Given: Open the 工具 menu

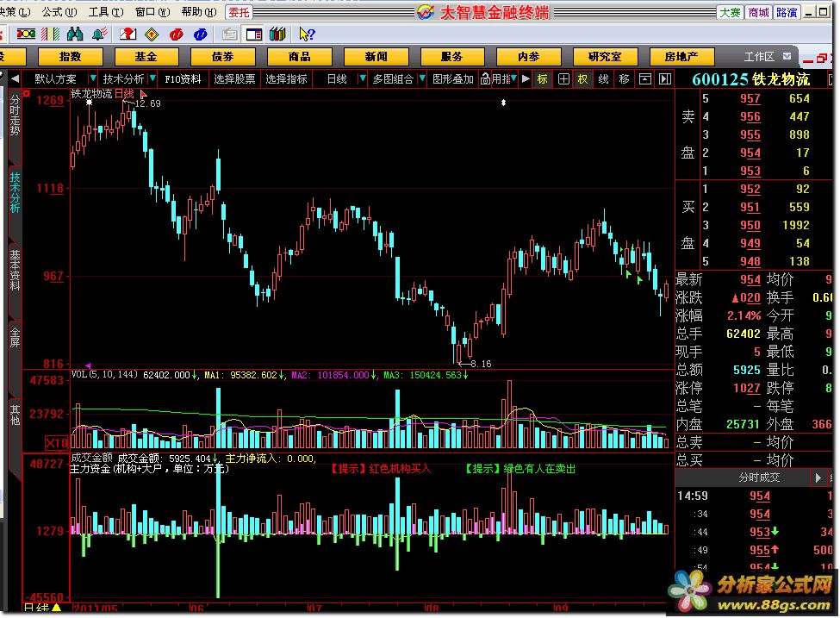Looking at the screenshot, I should [x=105, y=12].
